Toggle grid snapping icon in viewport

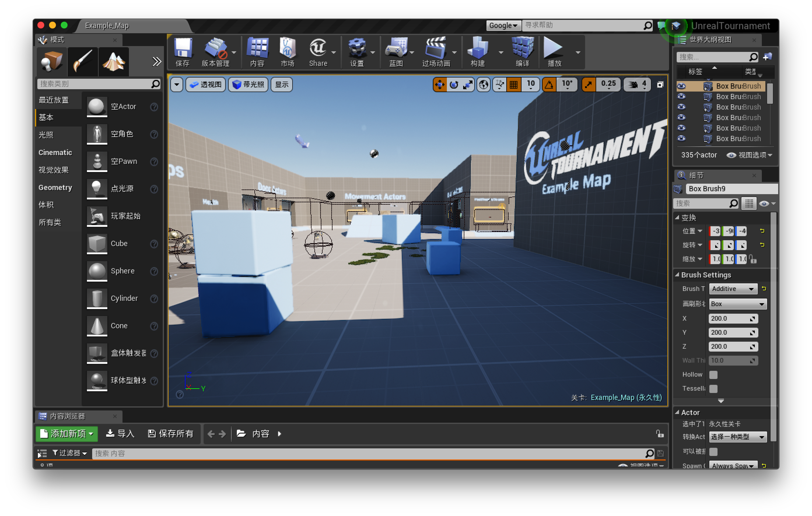pos(513,85)
